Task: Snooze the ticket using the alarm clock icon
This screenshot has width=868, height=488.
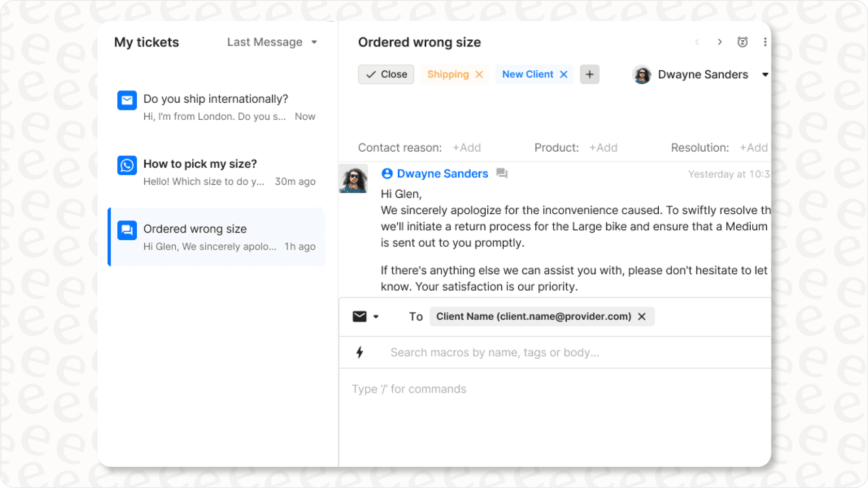Action: [x=742, y=42]
